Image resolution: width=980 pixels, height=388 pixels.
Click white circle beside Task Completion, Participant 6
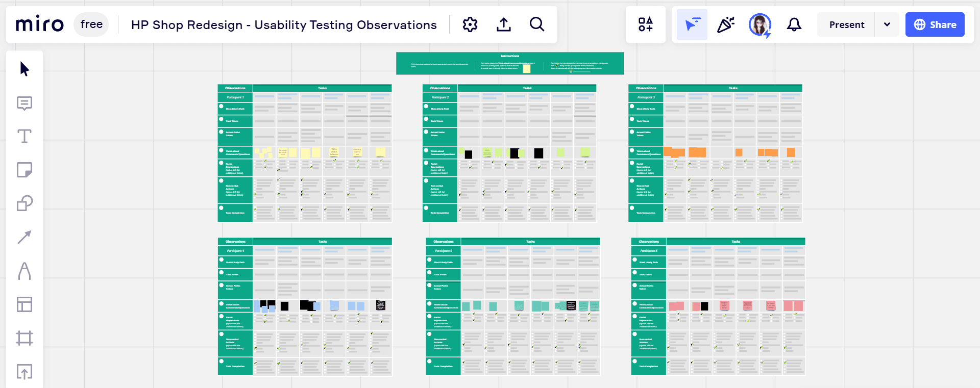(x=635, y=361)
